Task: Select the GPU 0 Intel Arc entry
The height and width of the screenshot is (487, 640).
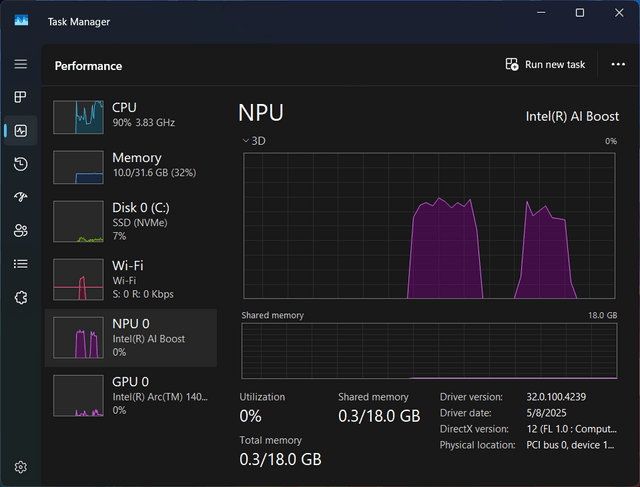Action: (x=131, y=396)
